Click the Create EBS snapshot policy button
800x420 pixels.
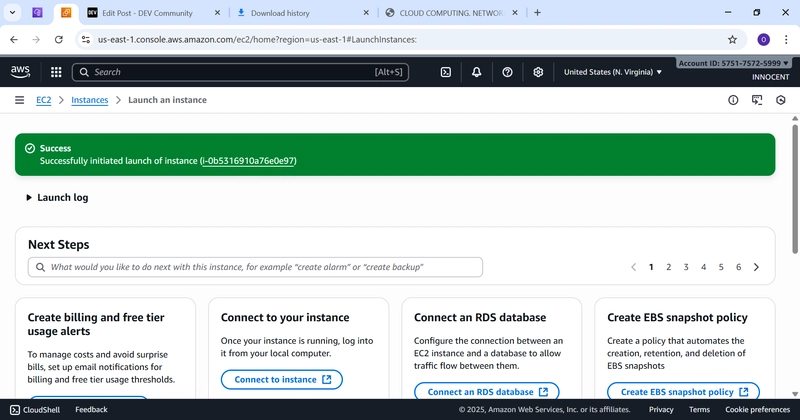[683, 391]
